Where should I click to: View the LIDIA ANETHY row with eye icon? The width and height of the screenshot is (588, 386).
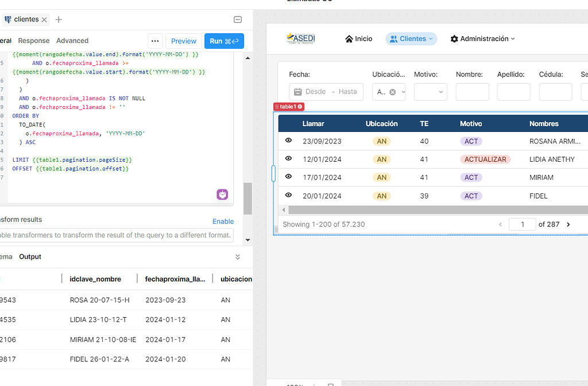(x=288, y=158)
